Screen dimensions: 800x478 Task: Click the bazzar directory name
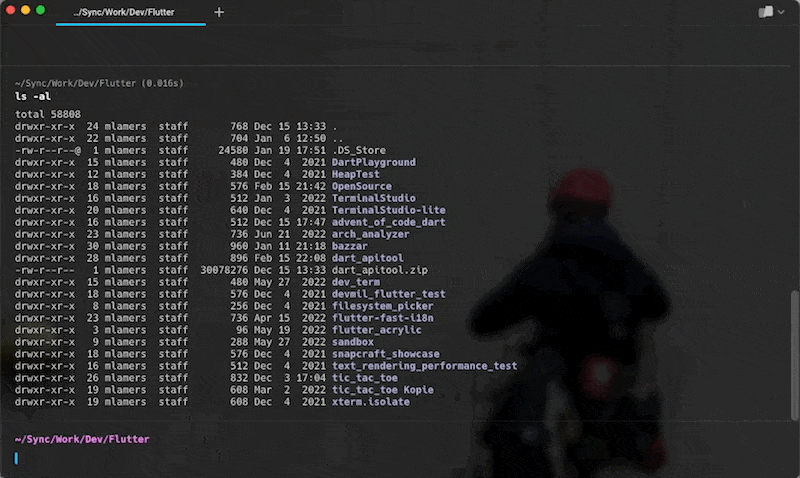click(x=349, y=246)
